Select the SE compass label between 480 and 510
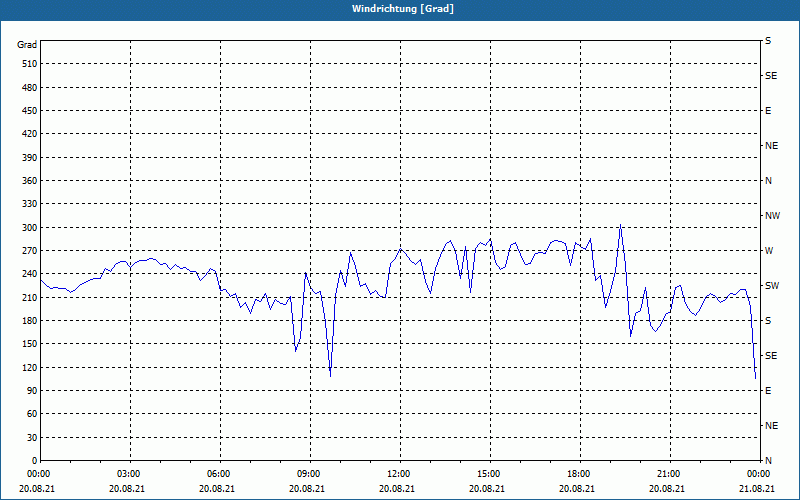 pyautogui.click(x=771, y=76)
